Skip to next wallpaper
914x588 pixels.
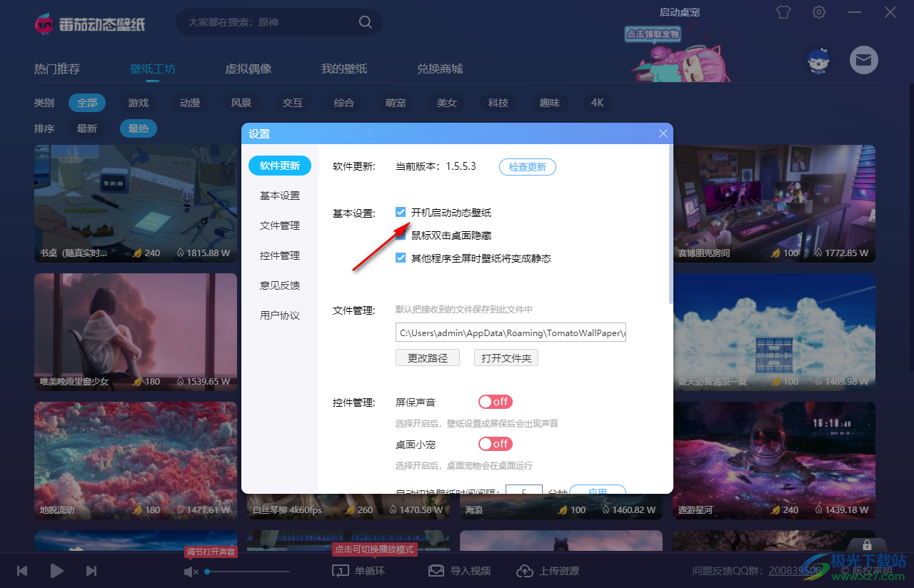tap(91, 571)
